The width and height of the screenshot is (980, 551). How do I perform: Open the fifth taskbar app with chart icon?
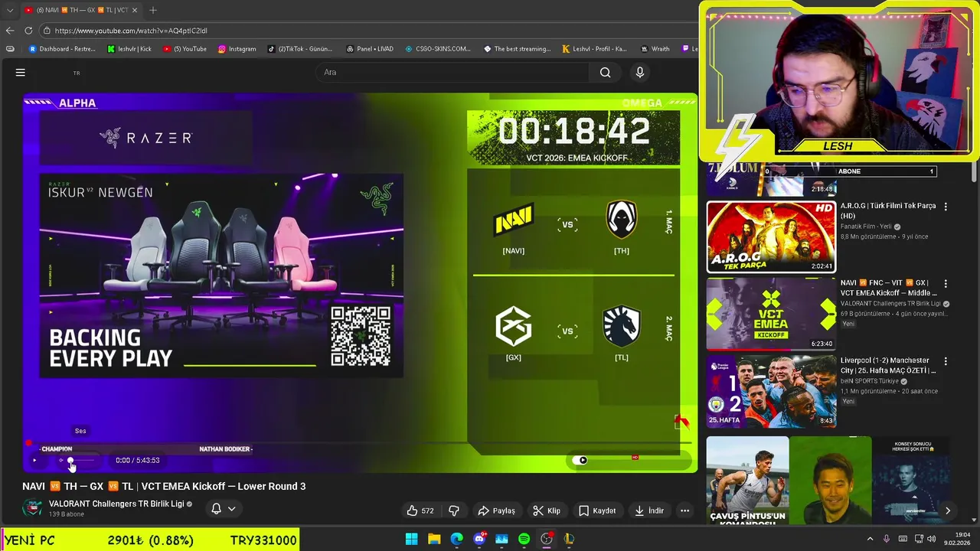point(501,539)
